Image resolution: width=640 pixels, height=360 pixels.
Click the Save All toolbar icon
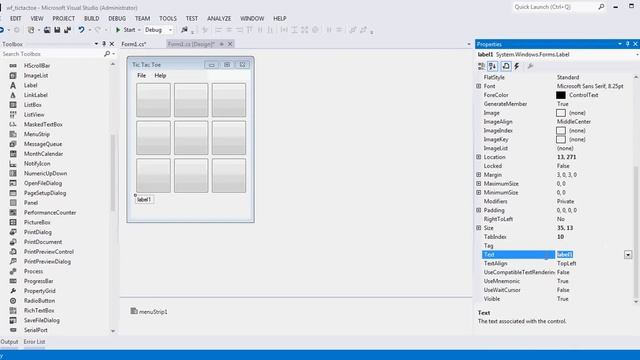click(67, 30)
